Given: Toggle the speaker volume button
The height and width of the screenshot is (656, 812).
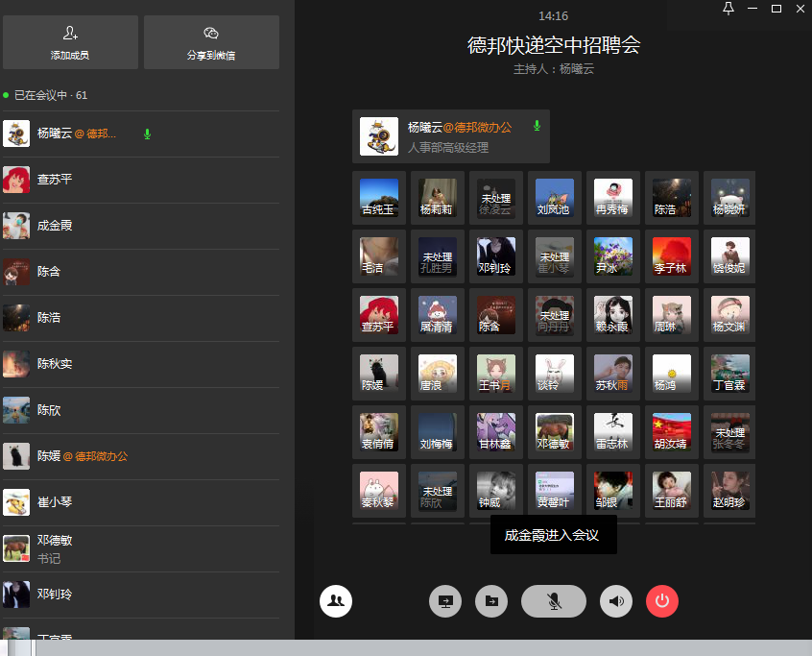Looking at the screenshot, I should coord(616,601).
